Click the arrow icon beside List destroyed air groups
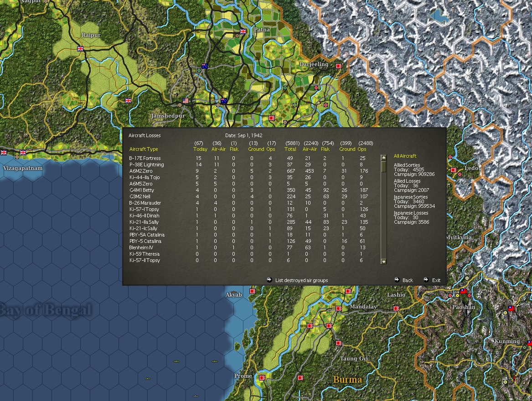This screenshot has height=401, width=532. 269,280
